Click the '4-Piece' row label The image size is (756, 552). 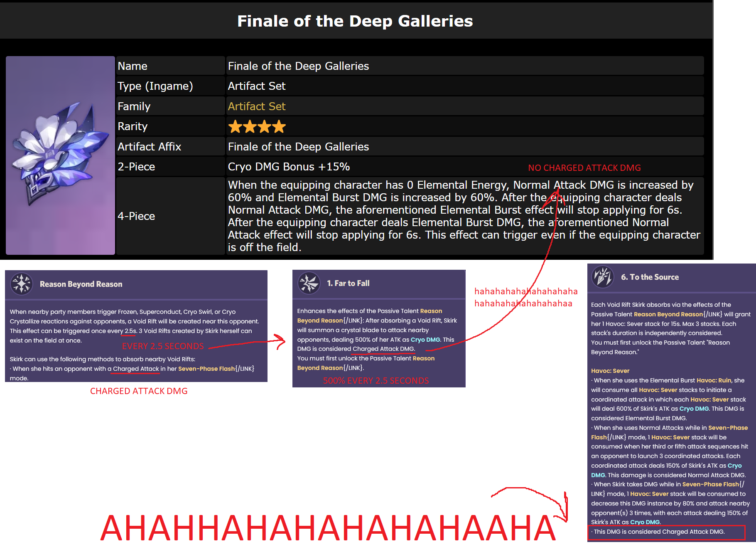tap(136, 216)
